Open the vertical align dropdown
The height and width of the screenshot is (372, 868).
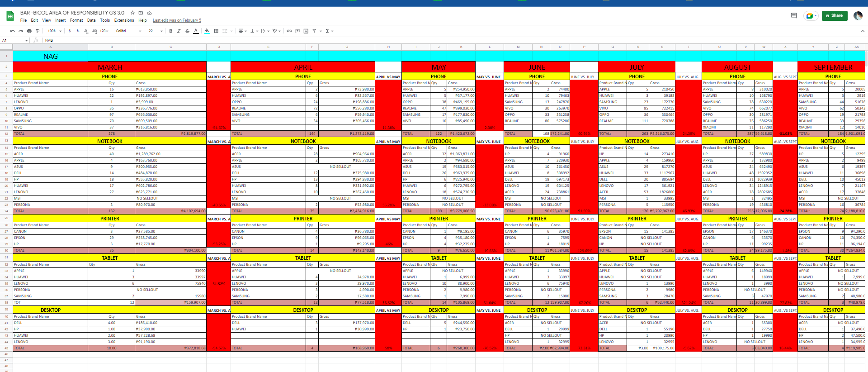[254, 31]
